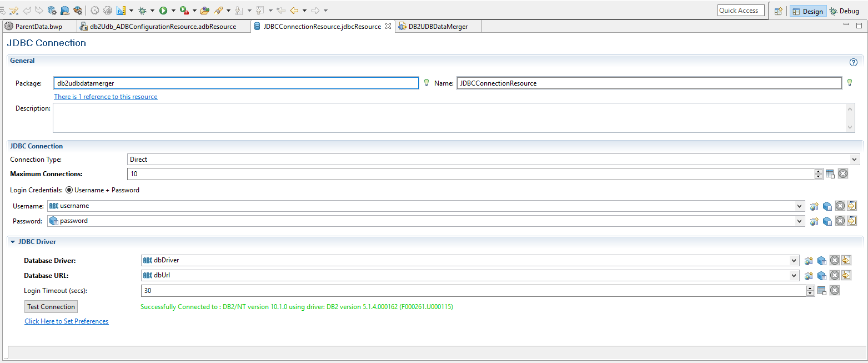The width and height of the screenshot is (868, 363).
Task: Click help question mark in General section
Action: [854, 62]
